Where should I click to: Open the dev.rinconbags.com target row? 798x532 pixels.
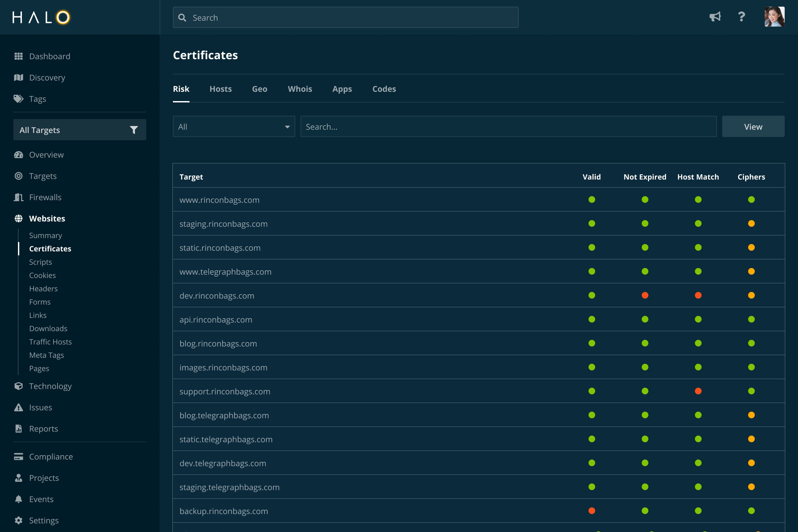coord(217,296)
